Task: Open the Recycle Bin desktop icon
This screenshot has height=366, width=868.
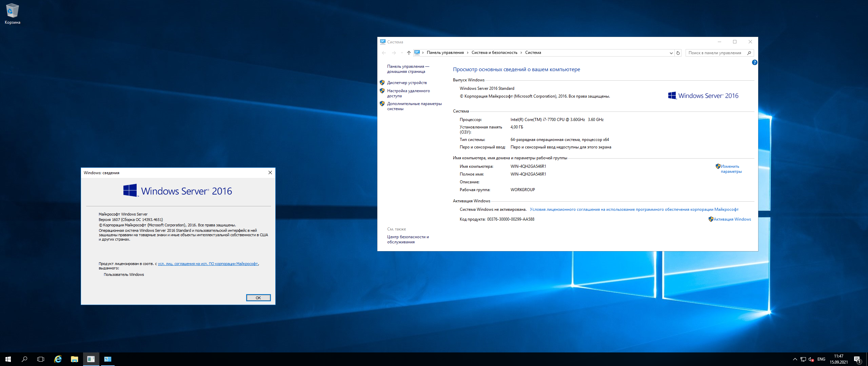Action: [13, 14]
